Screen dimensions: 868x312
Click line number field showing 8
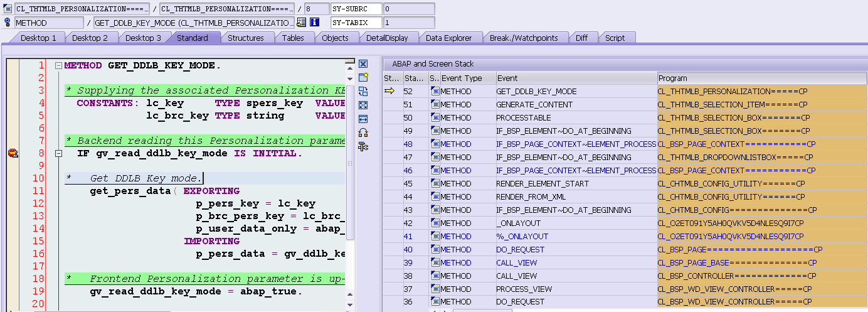point(316,9)
